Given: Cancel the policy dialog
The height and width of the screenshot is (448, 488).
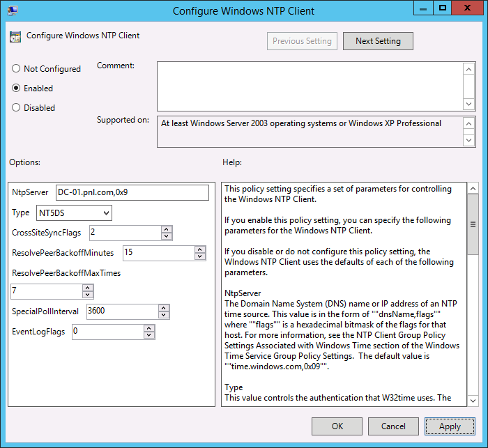Looking at the screenshot, I should [393, 426].
